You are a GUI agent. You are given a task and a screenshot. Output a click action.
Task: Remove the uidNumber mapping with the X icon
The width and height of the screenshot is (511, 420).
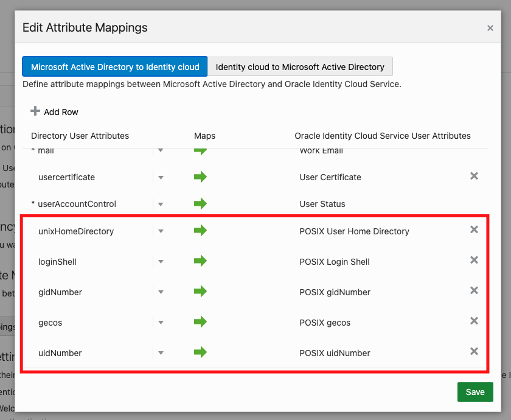pyautogui.click(x=474, y=351)
